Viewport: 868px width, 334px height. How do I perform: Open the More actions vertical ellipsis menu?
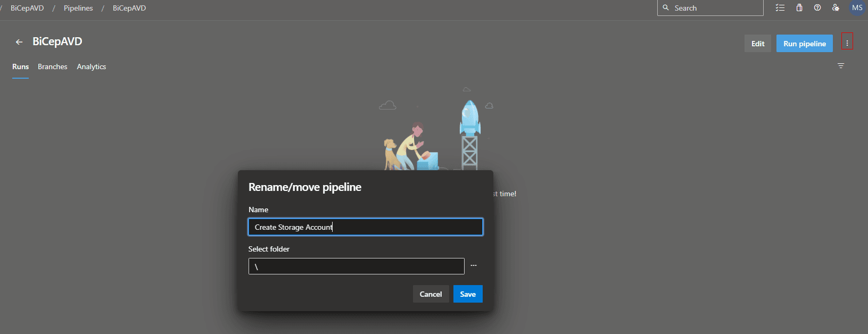(847, 43)
